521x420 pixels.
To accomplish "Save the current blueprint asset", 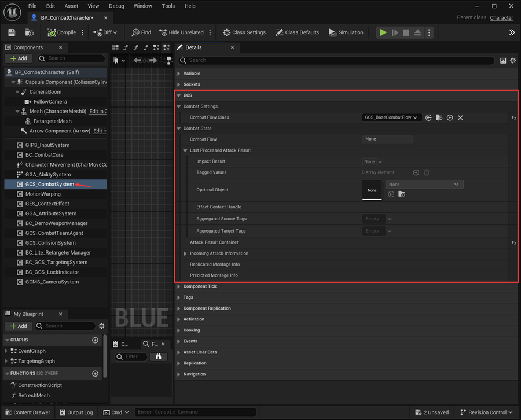I will [12, 32].
